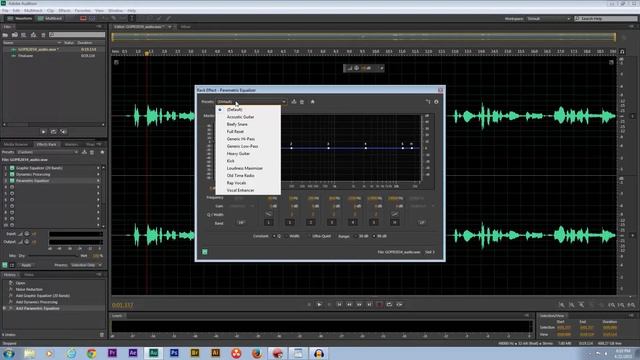This screenshot has width=640, height=360.
Task: Toggle loop playback in Files panel preview
Action: tap(53, 132)
